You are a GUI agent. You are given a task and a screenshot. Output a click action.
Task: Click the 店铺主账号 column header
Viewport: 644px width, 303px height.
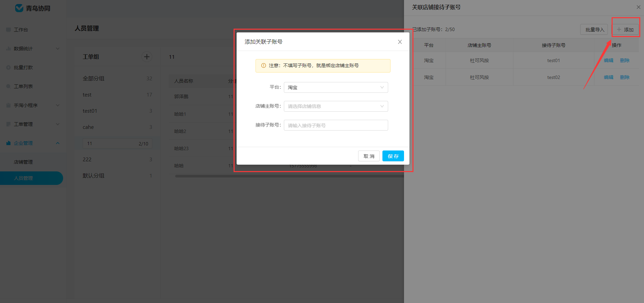(479, 45)
